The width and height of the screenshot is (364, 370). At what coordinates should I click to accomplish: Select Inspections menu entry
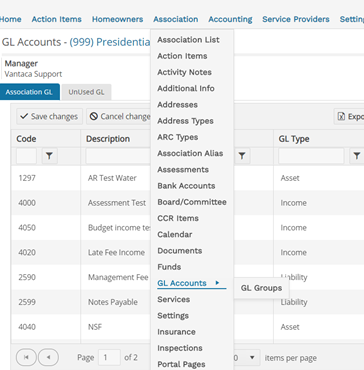(x=180, y=348)
